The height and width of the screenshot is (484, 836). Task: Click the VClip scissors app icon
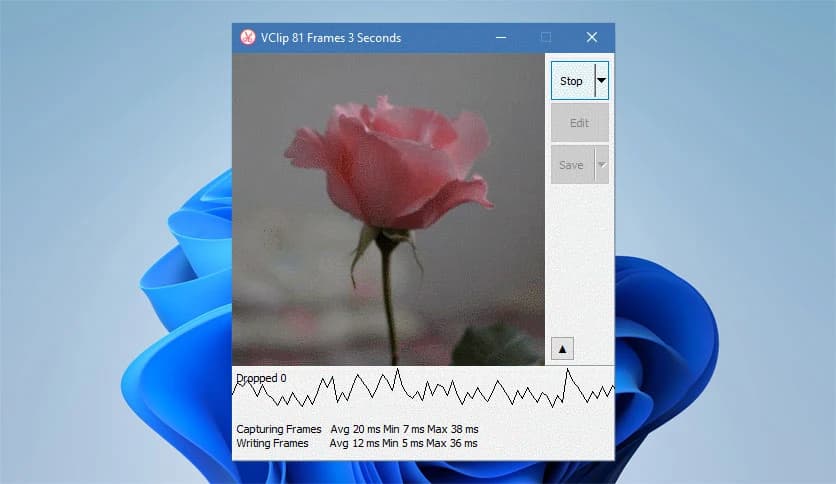(247, 37)
